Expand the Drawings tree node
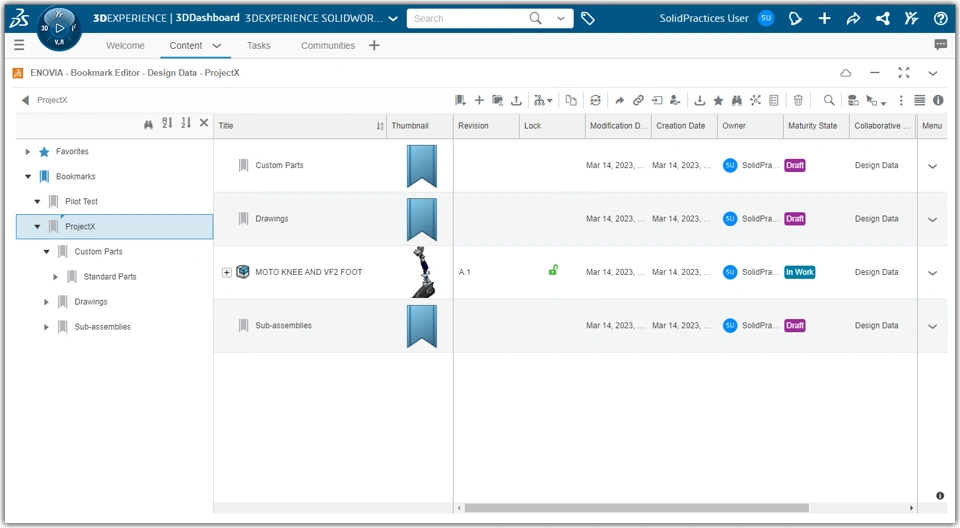The height and width of the screenshot is (528, 960). [x=46, y=302]
